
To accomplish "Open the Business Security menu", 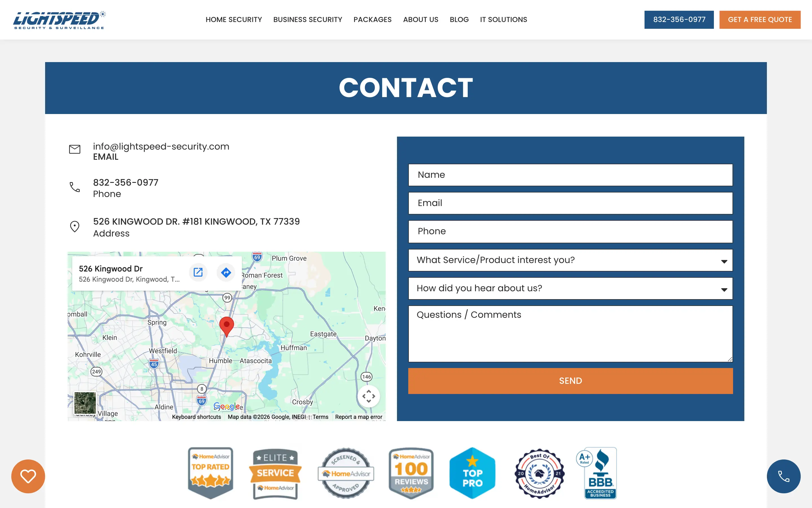I will pyautogui.click(x=307, y=19).
